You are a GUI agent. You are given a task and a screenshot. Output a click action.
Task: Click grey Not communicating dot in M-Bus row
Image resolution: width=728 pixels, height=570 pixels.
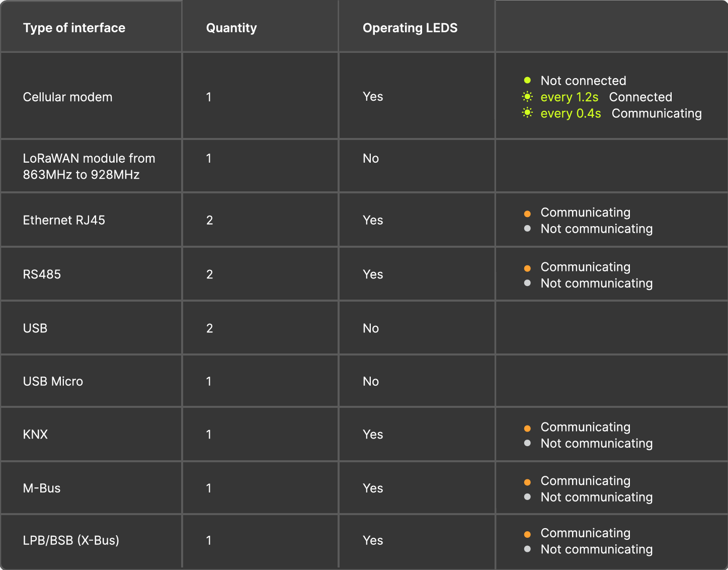pos(527,497)
